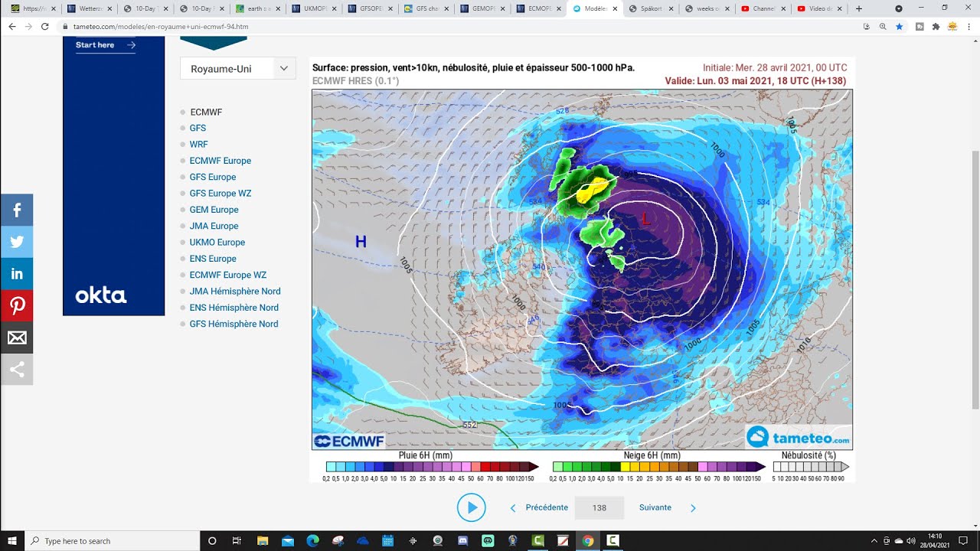Image resolution: width=980 pixels, height=551 pixels.
Task: Share the page on LinkedIn
Action: coord(17,274)
